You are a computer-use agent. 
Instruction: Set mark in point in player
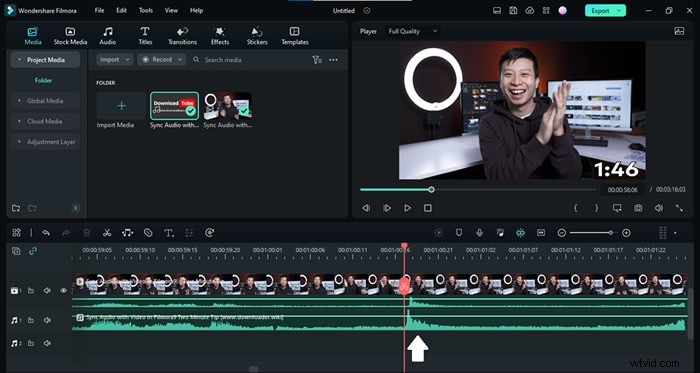click(575, 208)
